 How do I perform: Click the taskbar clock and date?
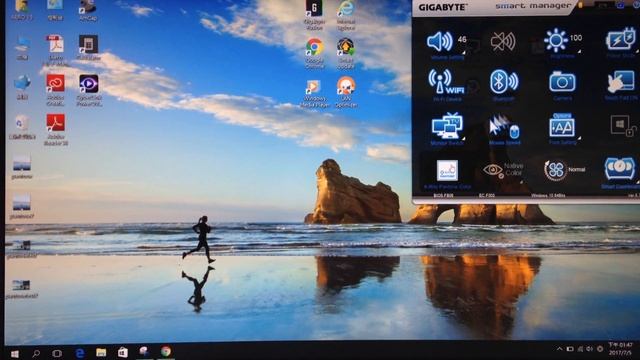[x=620, y=348]
